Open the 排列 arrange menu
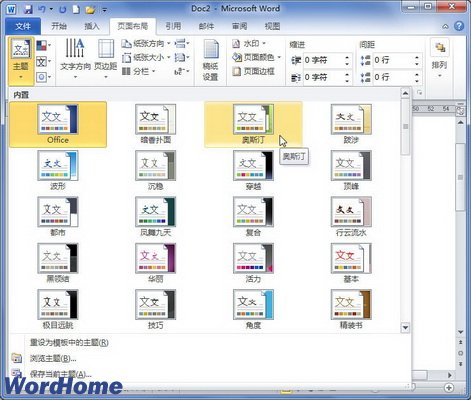 tap(439, 59)
